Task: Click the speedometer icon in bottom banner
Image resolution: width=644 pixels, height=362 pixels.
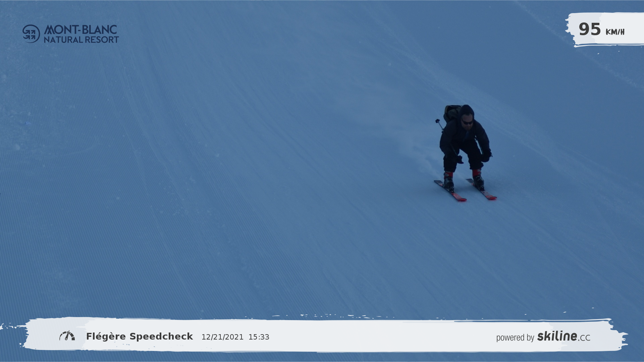Action: (67, 336)
